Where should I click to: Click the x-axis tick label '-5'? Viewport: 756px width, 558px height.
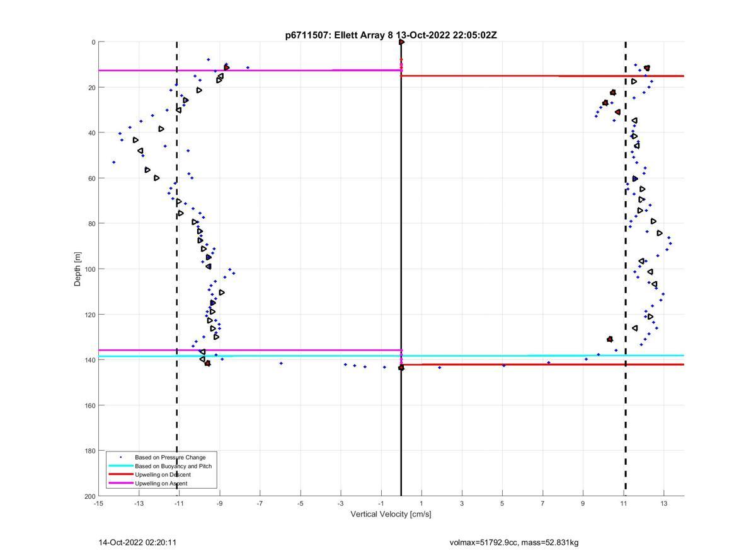pyautogui.click(x=301, y=503)
